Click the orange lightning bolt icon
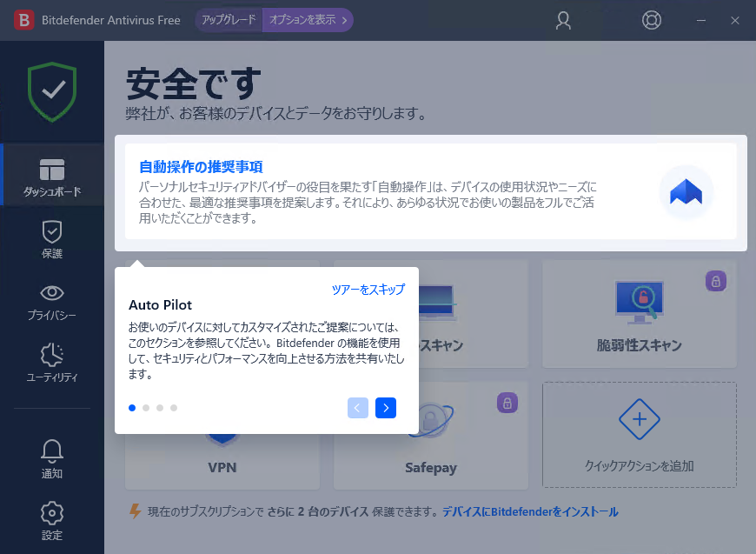Viewport: 756px width, 554px height. [136, 511]
